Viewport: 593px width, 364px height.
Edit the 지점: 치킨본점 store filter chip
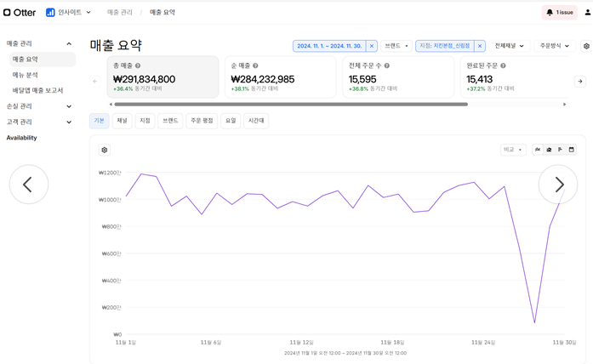click(x=445, y=46)
